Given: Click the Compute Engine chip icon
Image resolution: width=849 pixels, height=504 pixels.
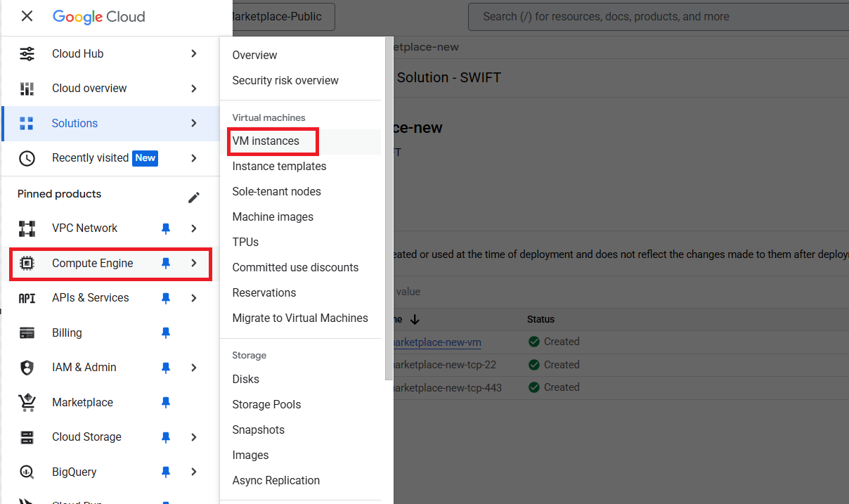Looking at the screenshot, I should point(27,263).
